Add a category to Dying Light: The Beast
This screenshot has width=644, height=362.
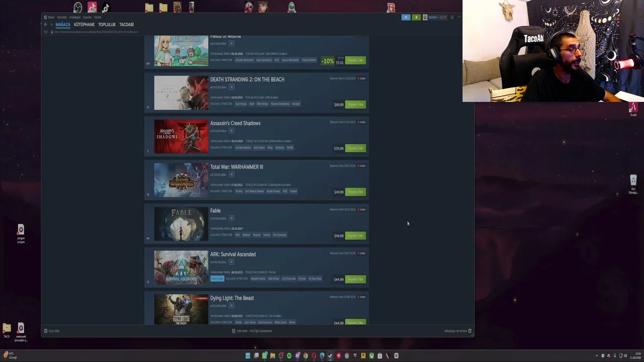click(231, 306)
